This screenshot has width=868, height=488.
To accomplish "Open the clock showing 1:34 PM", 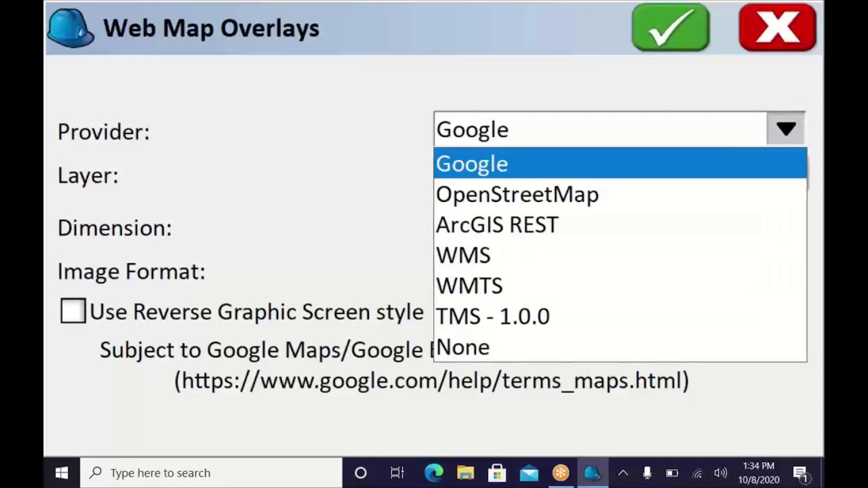I will pyautogui.click(x=759, y=473).
